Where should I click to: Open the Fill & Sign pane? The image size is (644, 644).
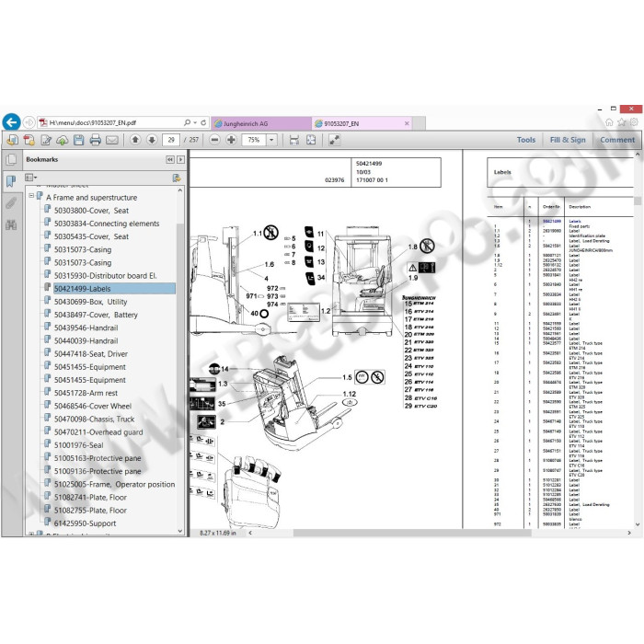click(x=568, y=140)
